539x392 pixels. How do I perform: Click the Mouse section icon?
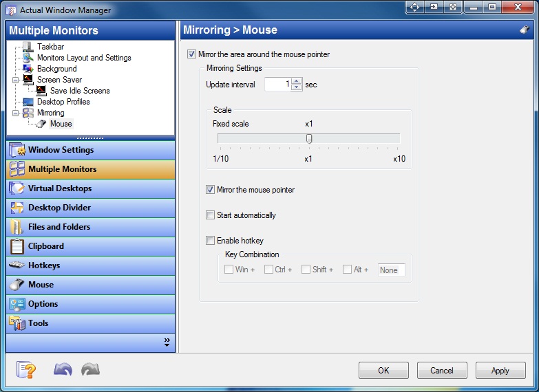pyautogui.click(x=17, y=285)
